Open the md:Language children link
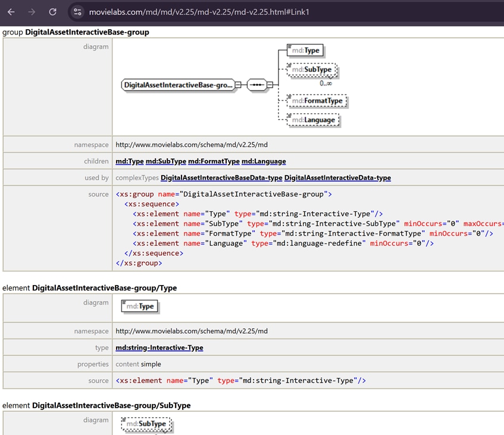This screenshot has height=435, width=504. (264, 161)
